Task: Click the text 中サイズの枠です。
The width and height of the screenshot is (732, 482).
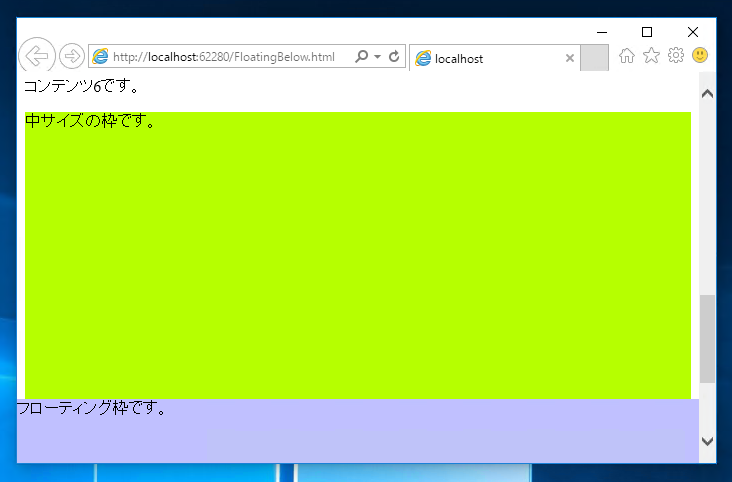Action: (x=91, y=121)
